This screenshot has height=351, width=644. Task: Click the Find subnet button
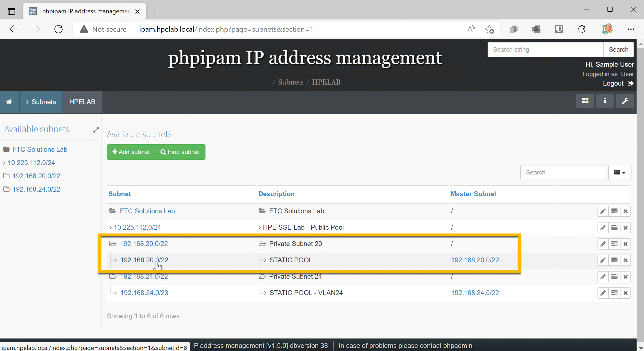coord(180,152)
